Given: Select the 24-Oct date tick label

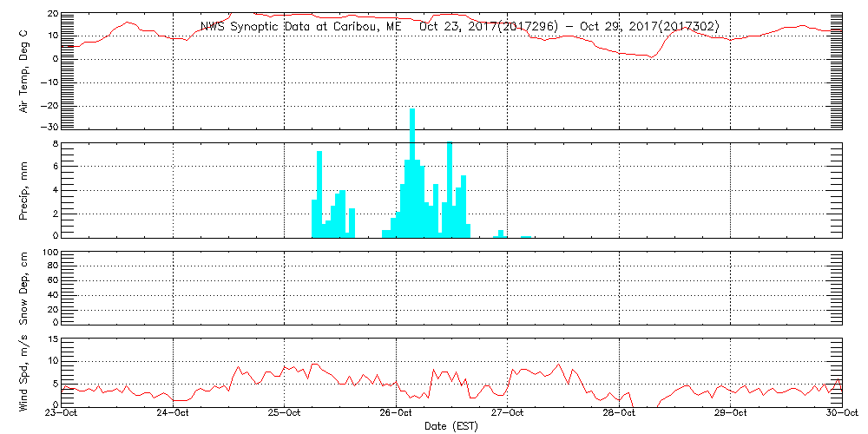Looking at the screenshot, I should [174, 414].
